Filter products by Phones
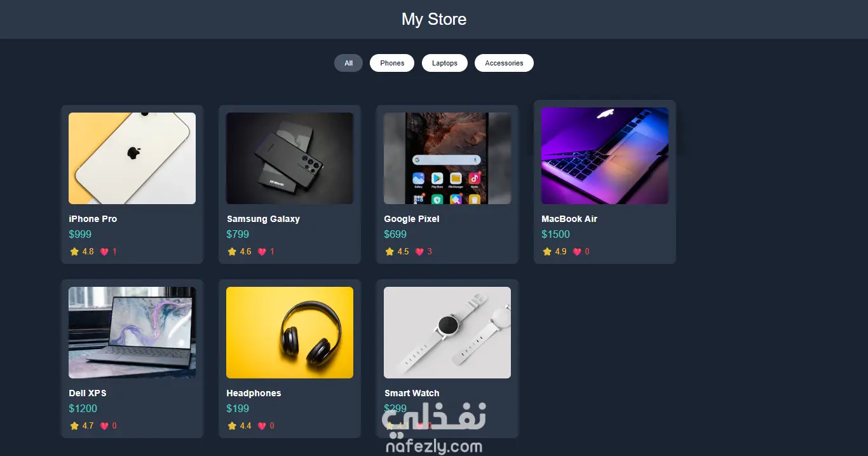This screenshot has height=456, width=868. coord(392,63)
